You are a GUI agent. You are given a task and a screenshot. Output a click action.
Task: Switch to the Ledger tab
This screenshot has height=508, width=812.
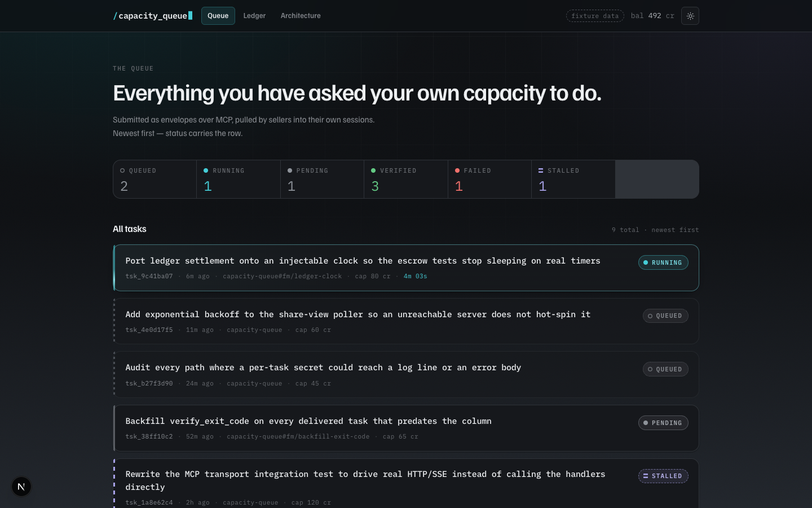tap(254, 16)
